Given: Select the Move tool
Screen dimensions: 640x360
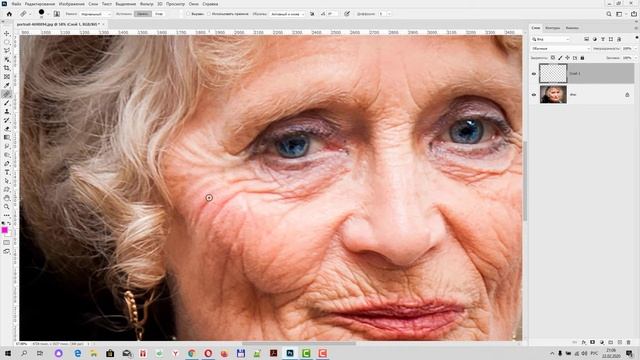Looking at the screenshot, I should pos(7,33).
